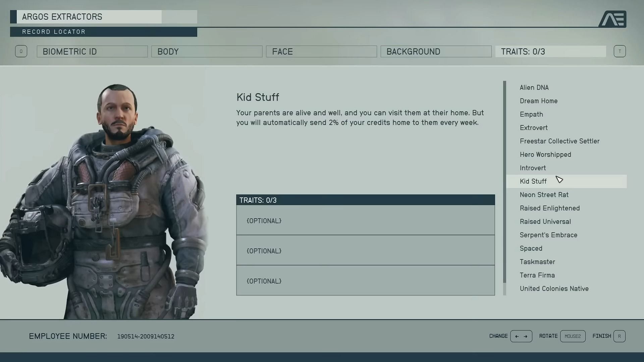Click the BIOMETRIC ID tab
This screenshot has height=362, width=644.
tap(93, 51)
